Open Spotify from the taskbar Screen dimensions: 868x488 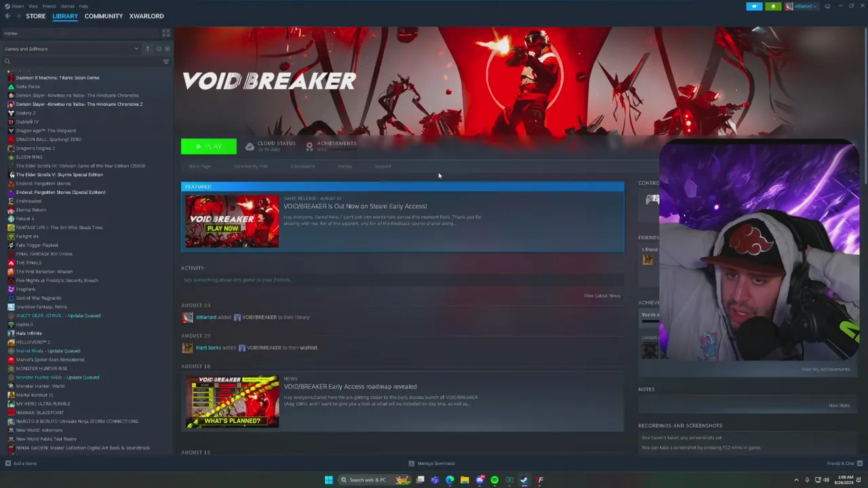coord(494,480)
